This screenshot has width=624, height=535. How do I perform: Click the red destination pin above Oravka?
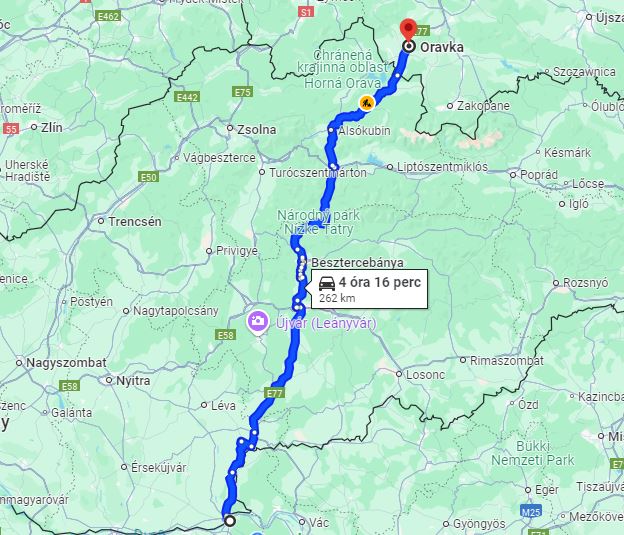tap(408, 29)
